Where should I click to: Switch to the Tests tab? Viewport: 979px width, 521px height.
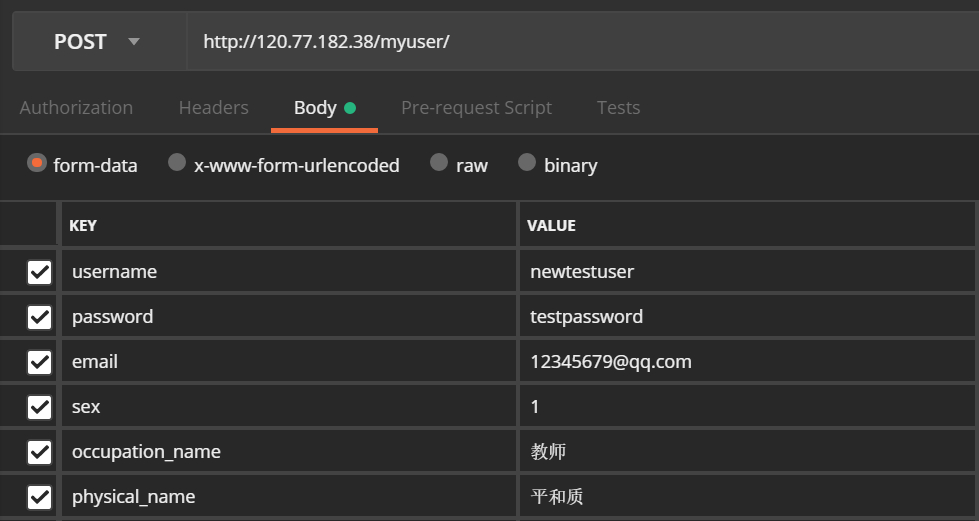[x=618, y=108]
